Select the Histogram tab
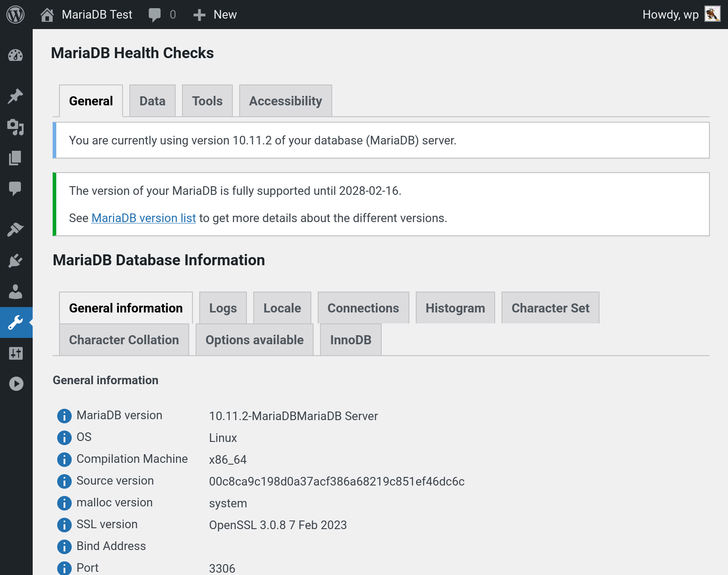This screenshot has width=728, height=575. (x=455, y=308)
